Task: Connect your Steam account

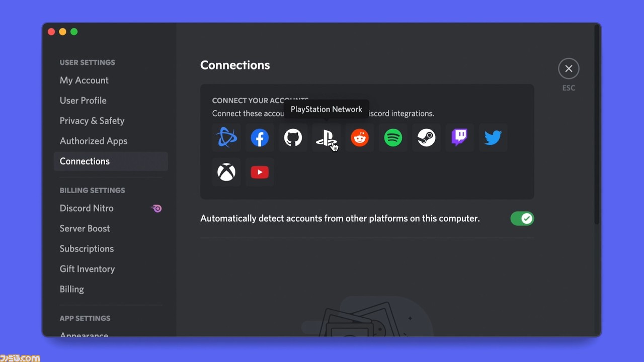Action: pos(426,138)
